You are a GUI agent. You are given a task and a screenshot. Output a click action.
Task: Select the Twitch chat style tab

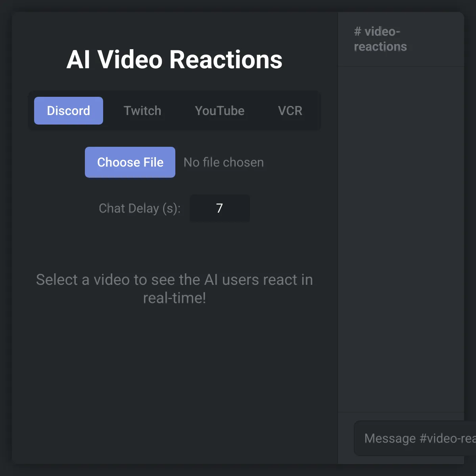[142, 111]
